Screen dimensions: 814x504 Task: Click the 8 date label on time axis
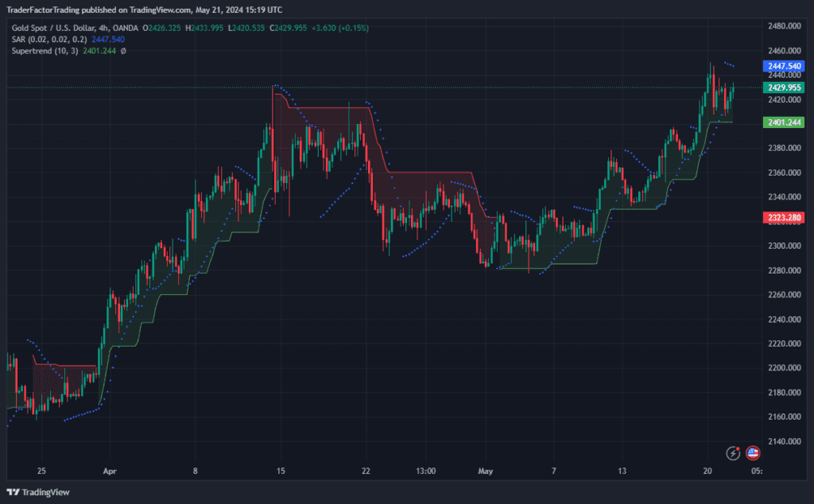[196, 471]
